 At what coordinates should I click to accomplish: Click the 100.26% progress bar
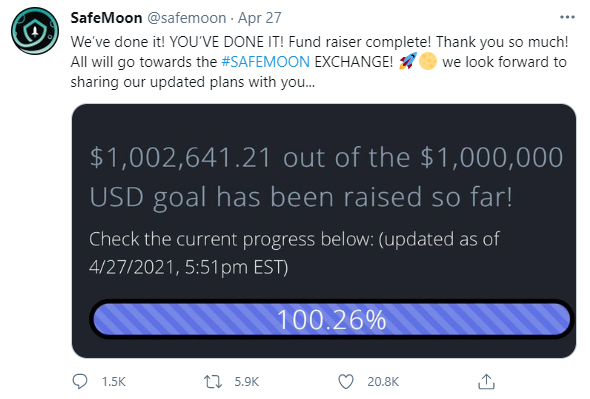[331, 320]
